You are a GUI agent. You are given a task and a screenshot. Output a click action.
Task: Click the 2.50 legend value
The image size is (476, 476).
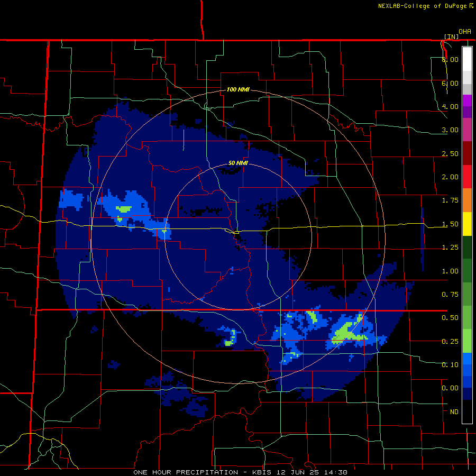tap(450, 153)
